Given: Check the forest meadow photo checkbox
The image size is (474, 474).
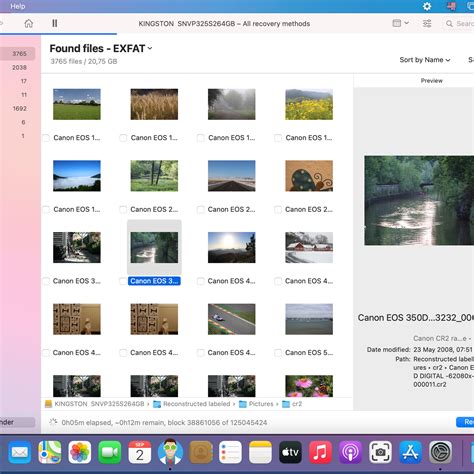Looking at the screenshot, I should click(123, 209).
